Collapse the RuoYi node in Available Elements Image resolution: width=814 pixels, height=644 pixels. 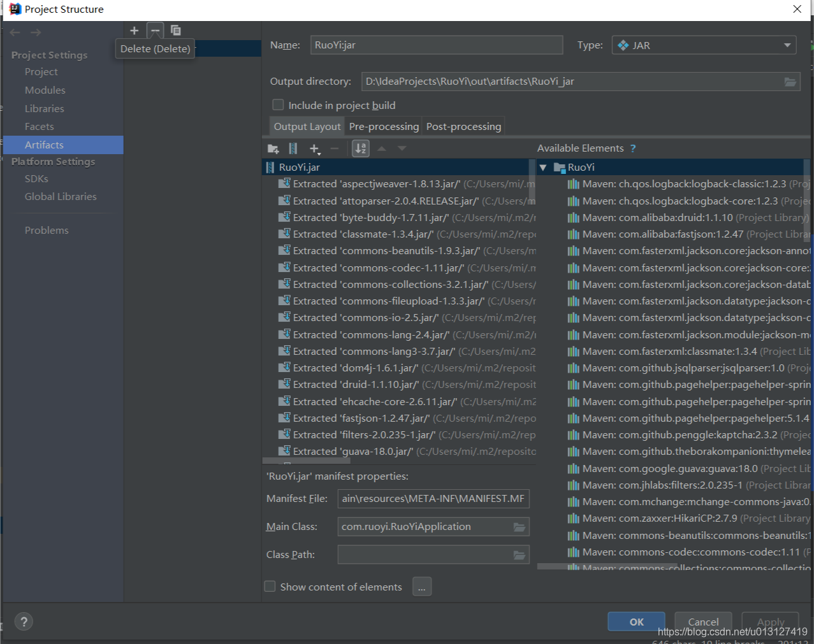[x=543, y=168]
